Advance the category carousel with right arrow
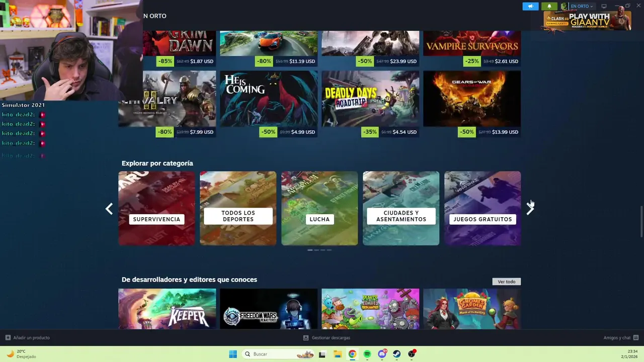 point(530,209)
